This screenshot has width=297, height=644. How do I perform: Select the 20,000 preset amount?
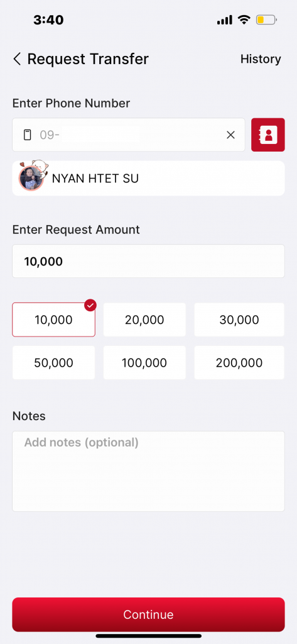pyautogui.click(x=144, y=320)
